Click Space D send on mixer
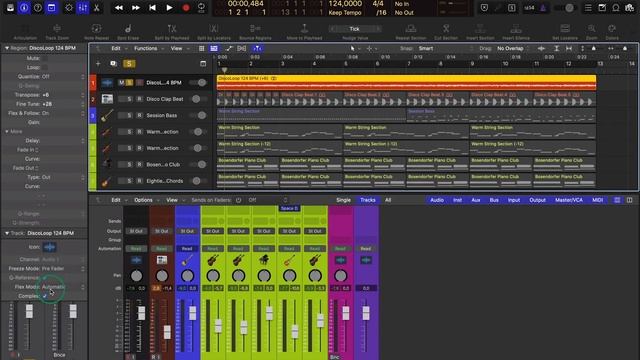Viewport: 640px width, 360px height. (x=289, y=208)
